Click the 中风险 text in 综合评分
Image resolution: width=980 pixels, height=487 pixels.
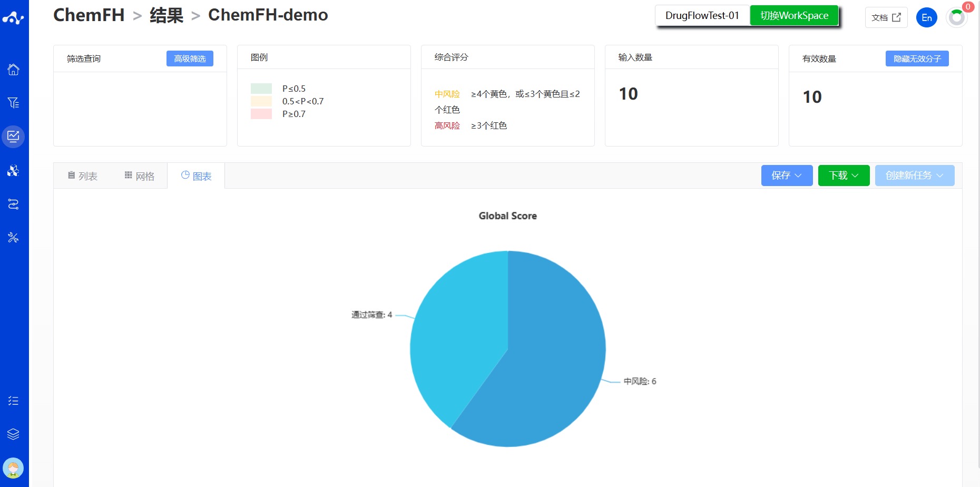coord(447,94)
